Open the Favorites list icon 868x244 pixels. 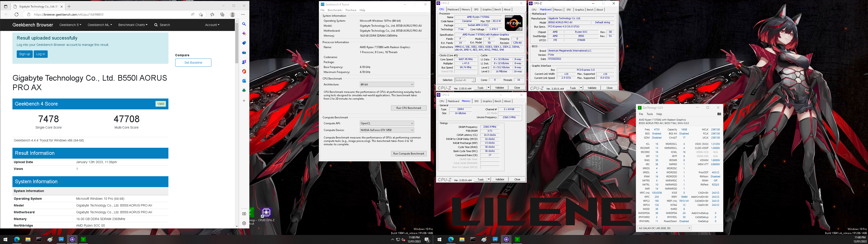[x=212, y=14]
